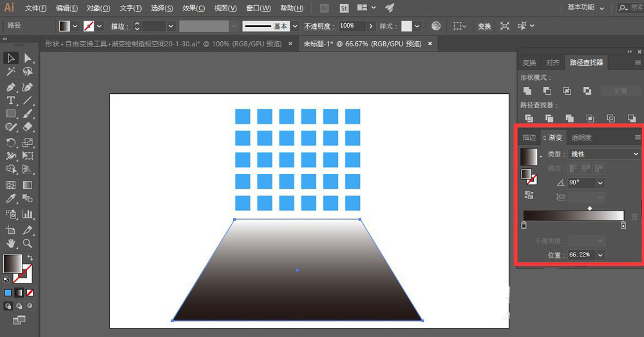The width and height of the screenshot is (644, 337).
Task: Select the Zoom magnifier tool
Action: coord(28,244)
